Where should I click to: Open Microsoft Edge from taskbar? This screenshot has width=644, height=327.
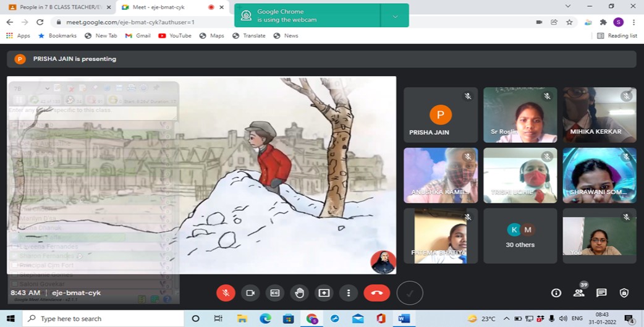pos(265,318)
